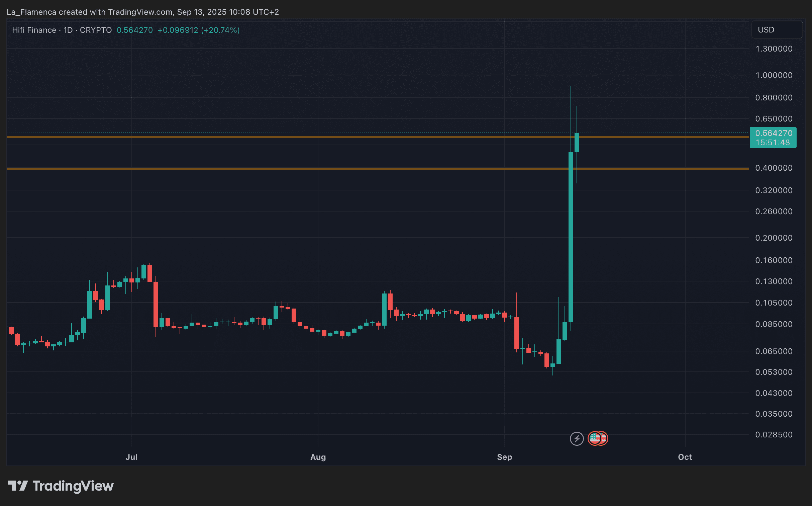The height and width of the screenshot is (506, 812).
Task: Click the 'Aug' time axis label
Action: tap(318, 457)
